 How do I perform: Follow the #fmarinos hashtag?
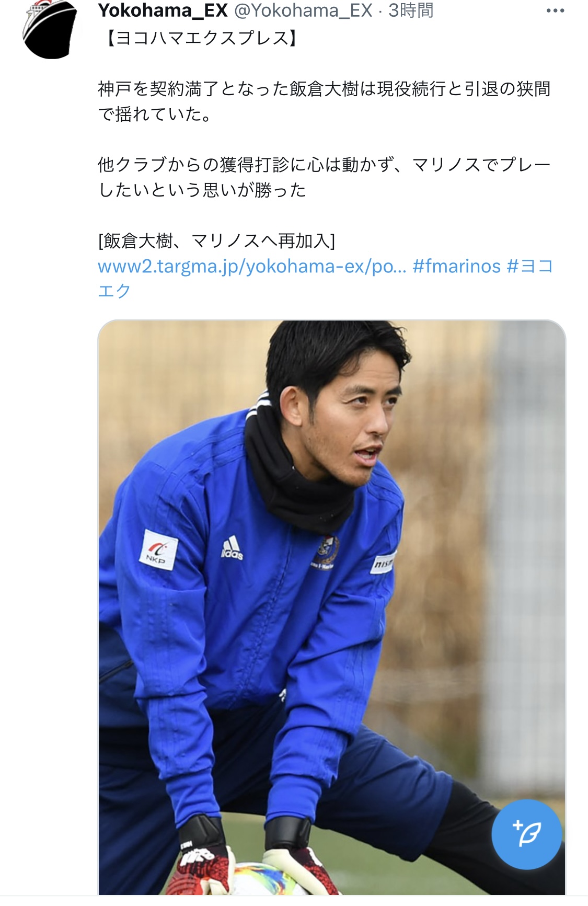click(457, 266)
